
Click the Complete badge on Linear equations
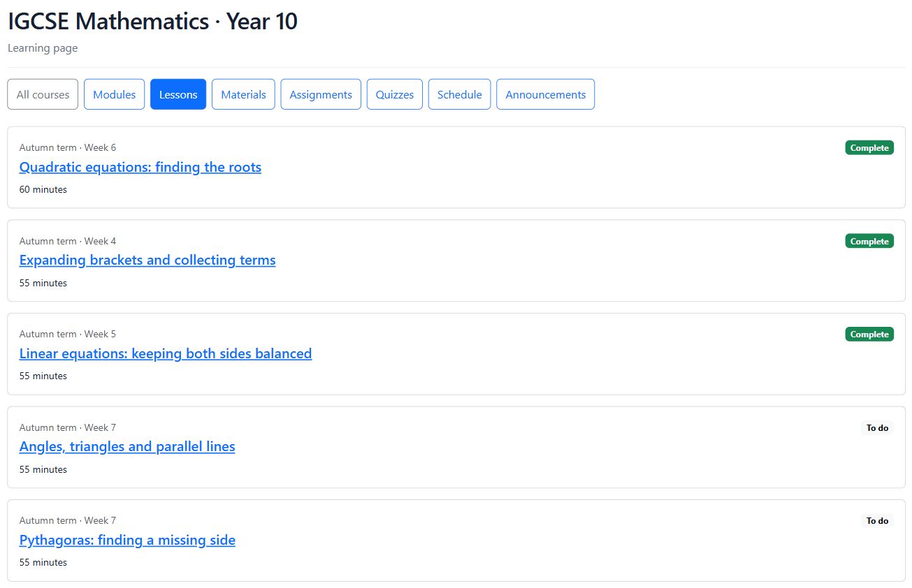(869, 335)
